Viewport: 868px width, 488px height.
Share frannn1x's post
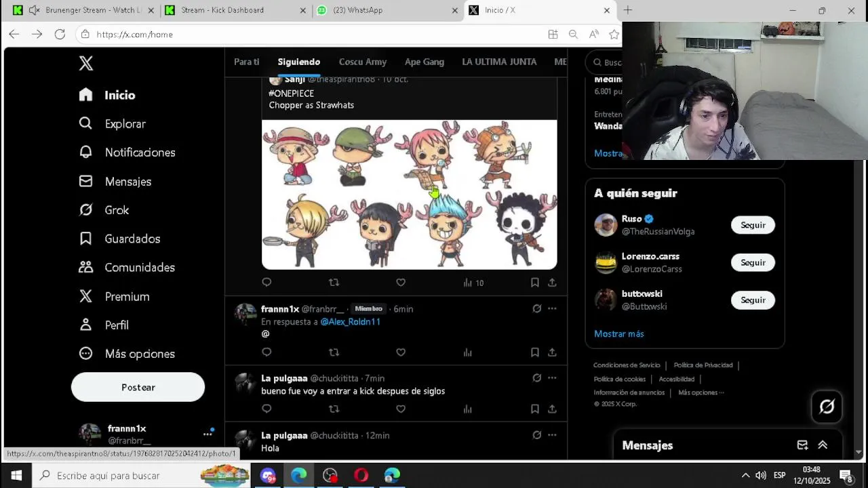[x=552, y=352]
